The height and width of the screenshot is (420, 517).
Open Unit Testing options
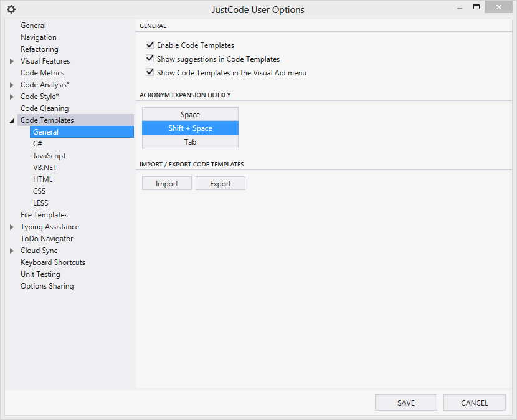(x=40, y=275)
